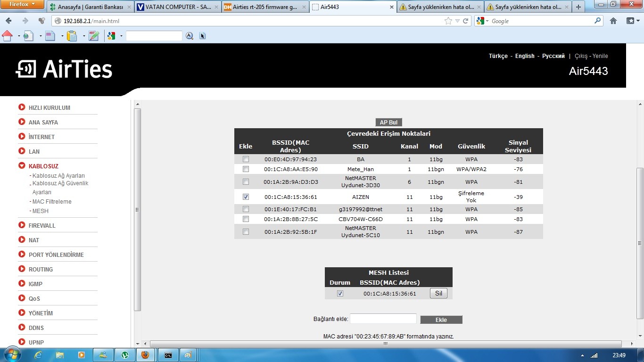Switch language to Русский
644x362 pixels.
click(x=553, y=56)
